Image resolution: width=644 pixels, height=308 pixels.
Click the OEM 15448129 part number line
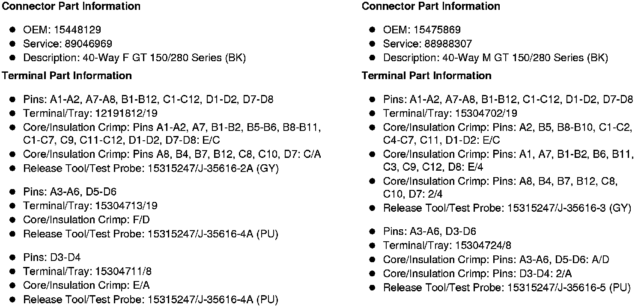pyautogui.click(x=62, y=30)
